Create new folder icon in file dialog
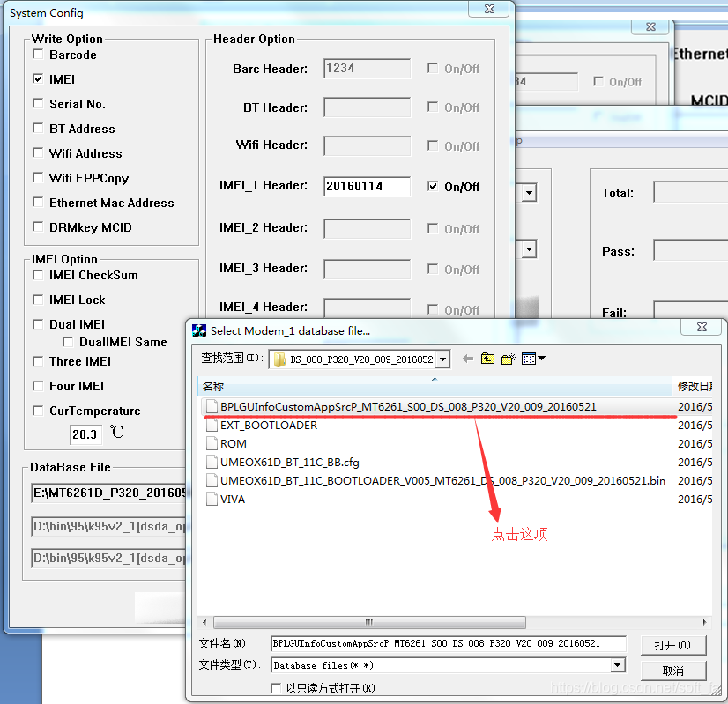 tap(508, 359)
